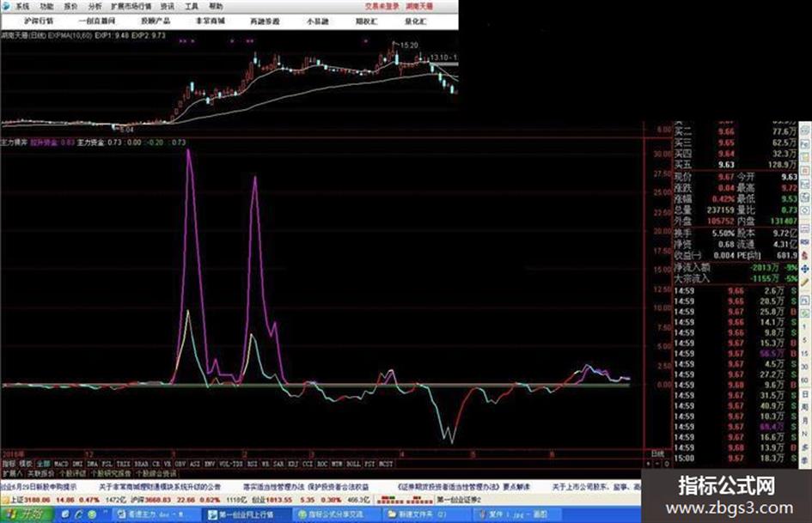
Task: Select the ROC indicator tab
Action: [x=322, y=464]
